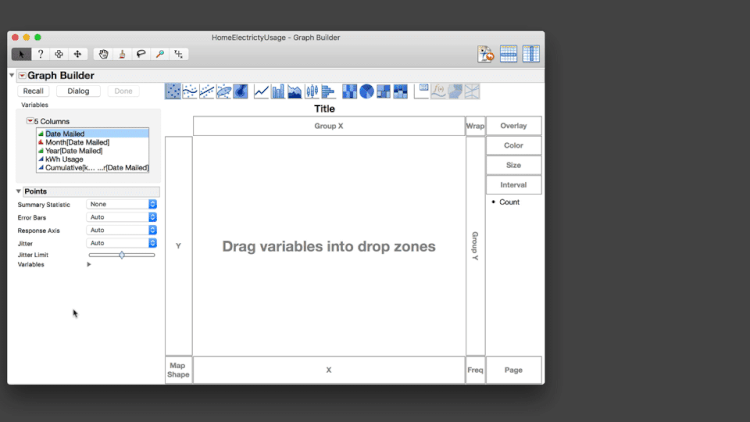This screenshot has width=750, height=422.
Task: Choose the Points element icon
Action: coord(173,91)
